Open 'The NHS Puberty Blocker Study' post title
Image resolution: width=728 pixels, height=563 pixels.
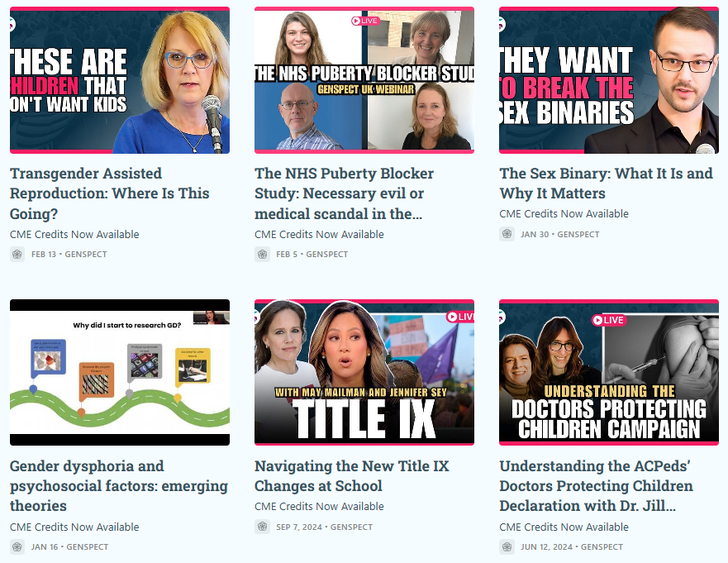tap(344, 193)
